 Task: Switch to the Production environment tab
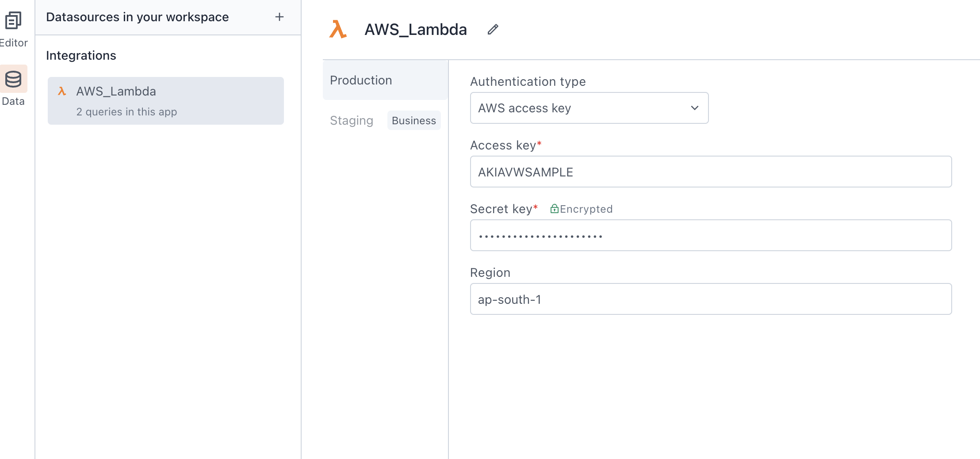(x=361, y=80)
